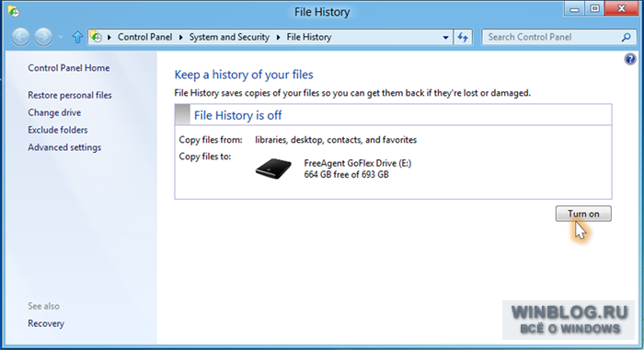644x350 pixels.
Task: Open Exclude folders settings
Action: (x=57, y=130)
